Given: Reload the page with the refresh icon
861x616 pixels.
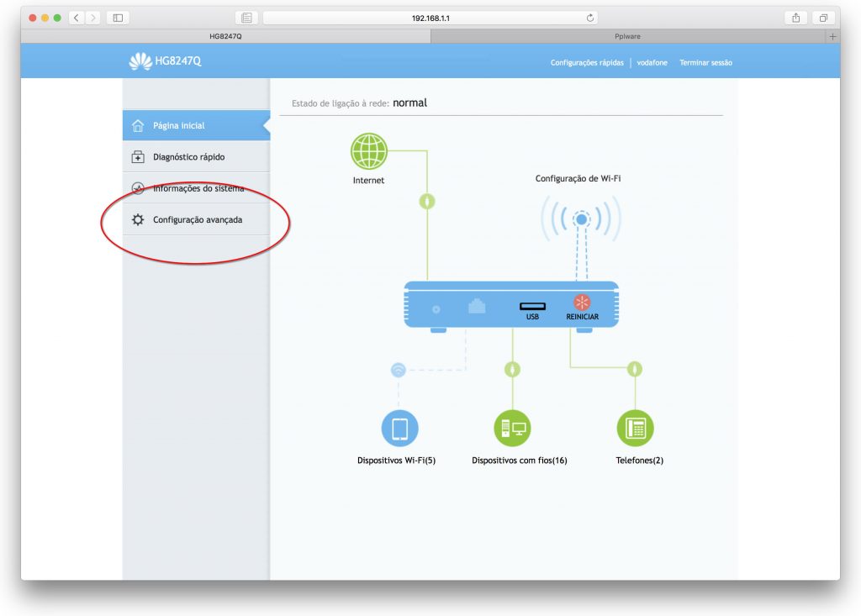Looking at the screenshot, I should tap(589, 16).
